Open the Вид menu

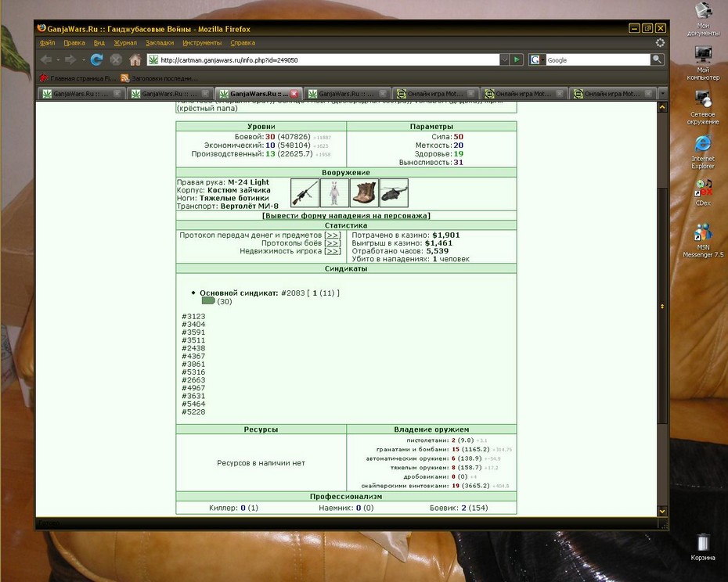(x=99, y=43)
